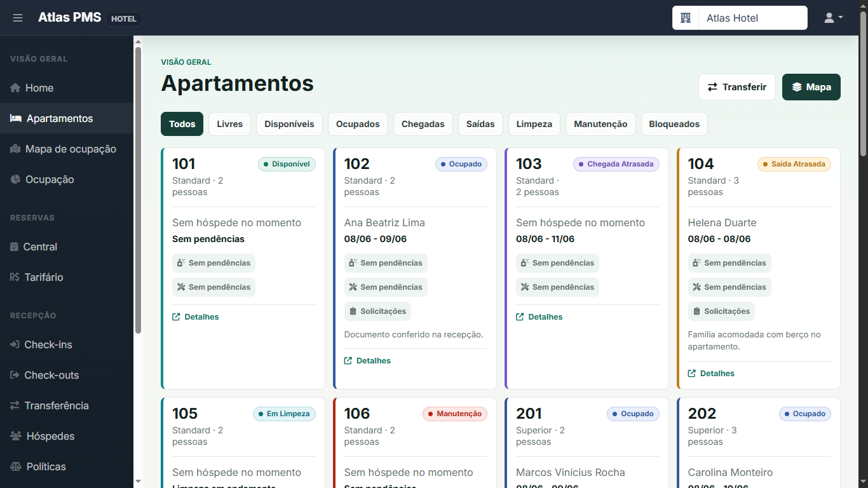This screenshot has width=868, height=488.
Task: Click the sign-in icon beside Check-ins
Action: click(15, 344)
